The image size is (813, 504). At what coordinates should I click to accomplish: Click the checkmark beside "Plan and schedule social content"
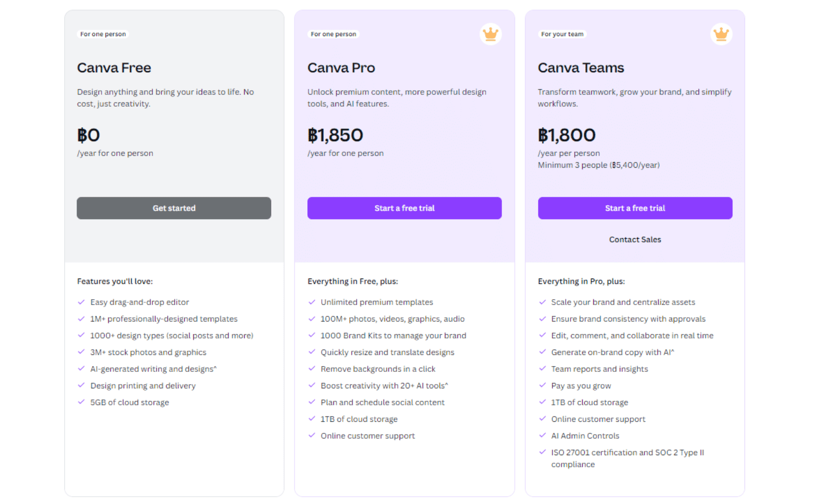click(x=312, y=402)
